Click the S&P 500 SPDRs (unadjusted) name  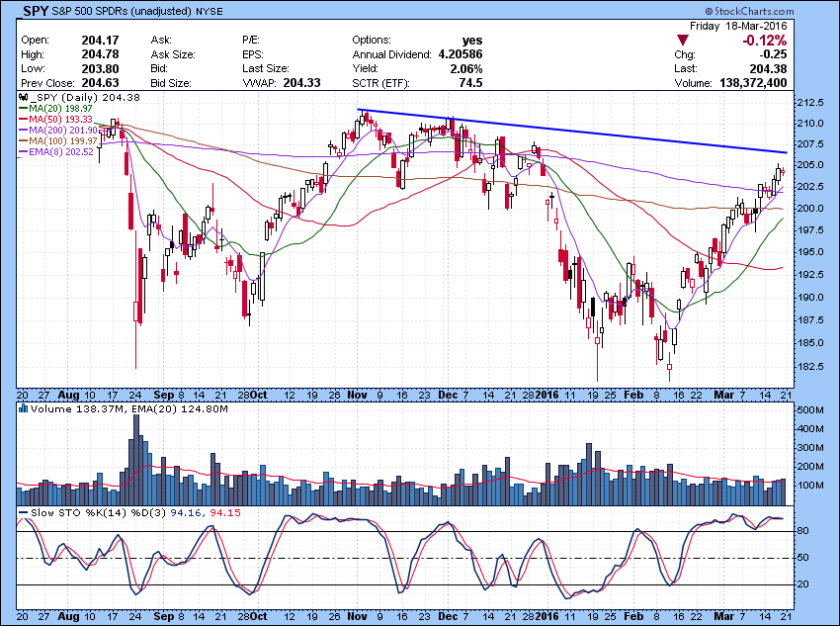pos(123,11)
